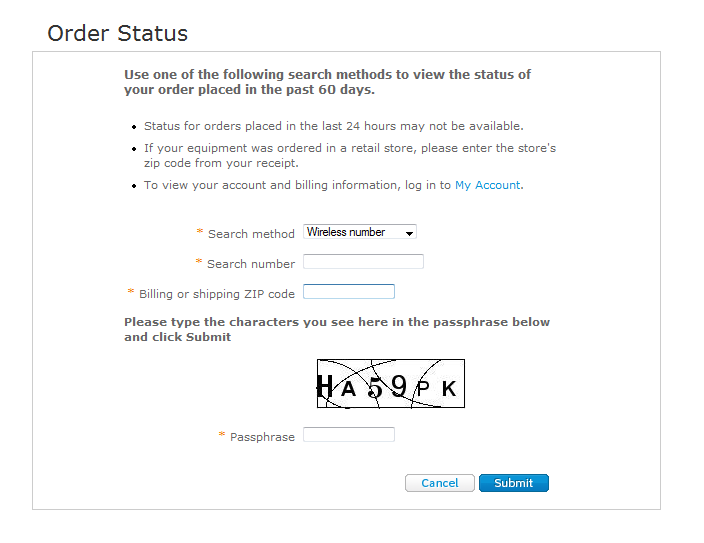
Task: Click the retail store zip code note
Action: (349, 155)
